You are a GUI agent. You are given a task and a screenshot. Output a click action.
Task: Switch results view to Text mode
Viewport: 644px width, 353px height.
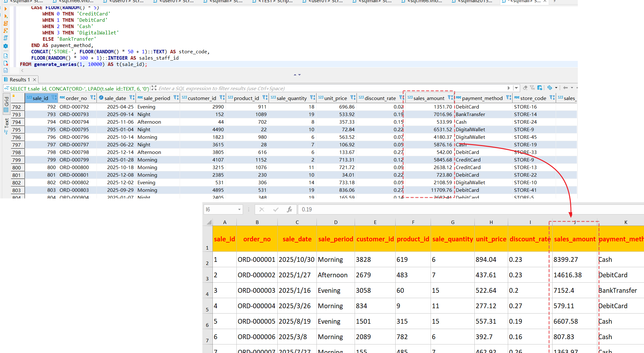pyautogui.click(x=6, y=126)
